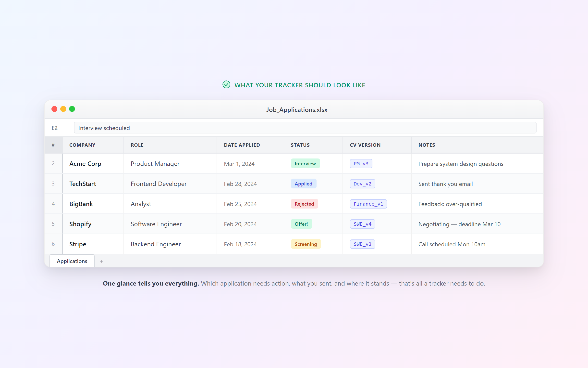588x368 pixels.
Task: Click the plus icon to add a new sheet
Action: pos(101,261)
